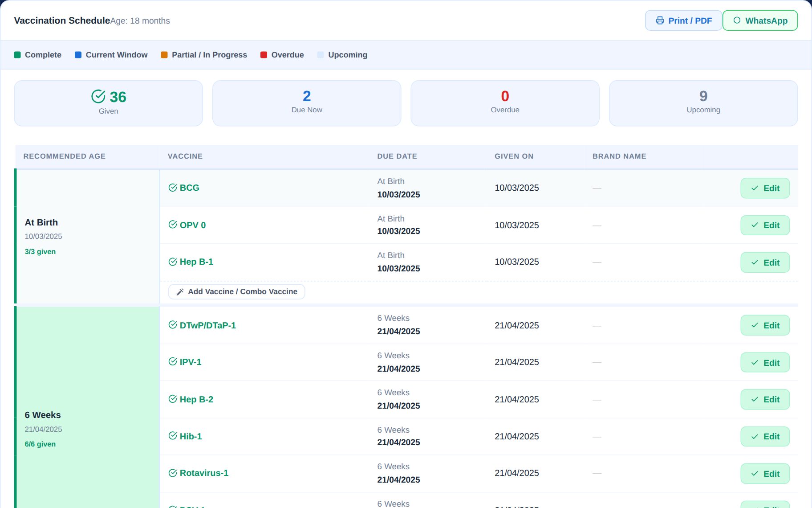The height and width of the screenshot is (508, 812).
Task: Click the check icon next to Hep B-2
Action: [x=173, y=399]
